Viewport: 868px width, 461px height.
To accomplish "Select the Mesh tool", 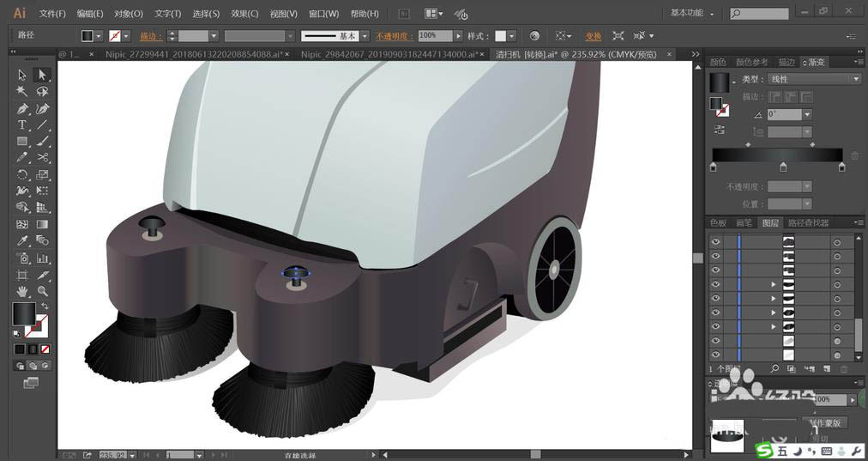I will 21,224.
